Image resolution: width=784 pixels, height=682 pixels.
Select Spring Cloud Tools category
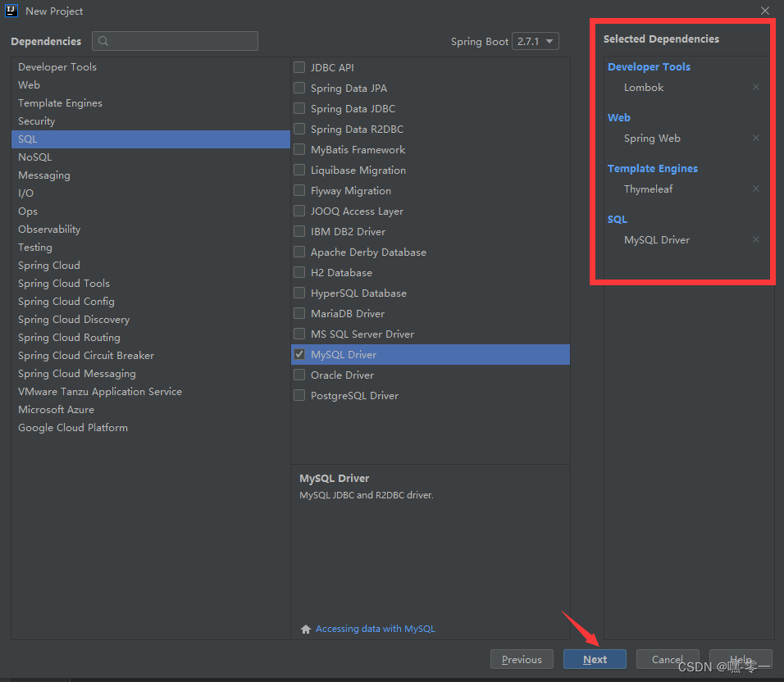151,284
